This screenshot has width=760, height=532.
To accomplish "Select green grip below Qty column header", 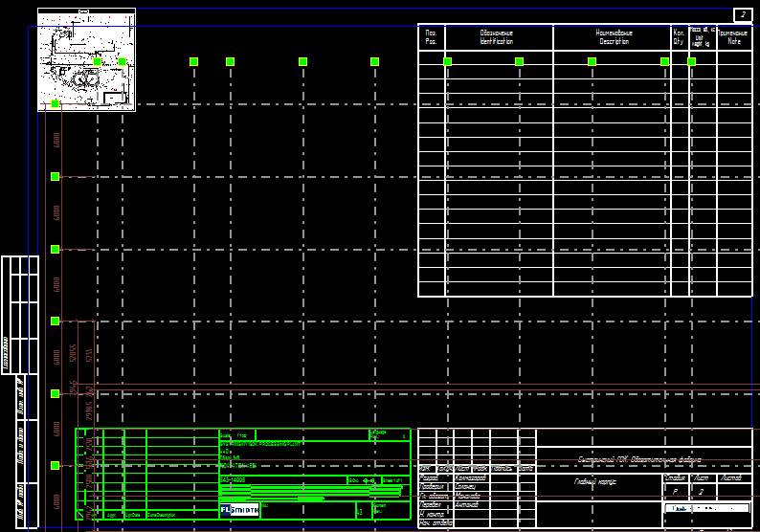I will pyautogui.click(x=664, y=61).
